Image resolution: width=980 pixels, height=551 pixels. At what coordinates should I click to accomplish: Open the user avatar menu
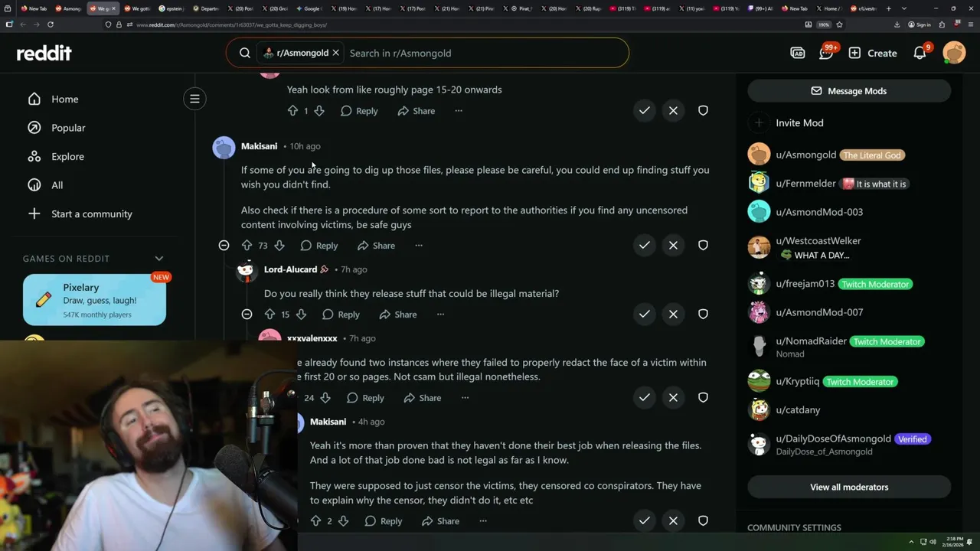click(x=954, y=53)
